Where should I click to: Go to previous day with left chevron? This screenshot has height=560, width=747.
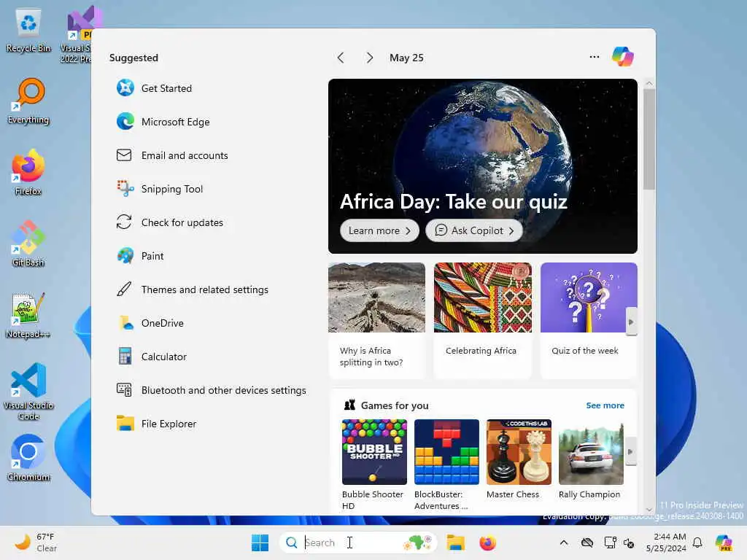tap(341, 58)
